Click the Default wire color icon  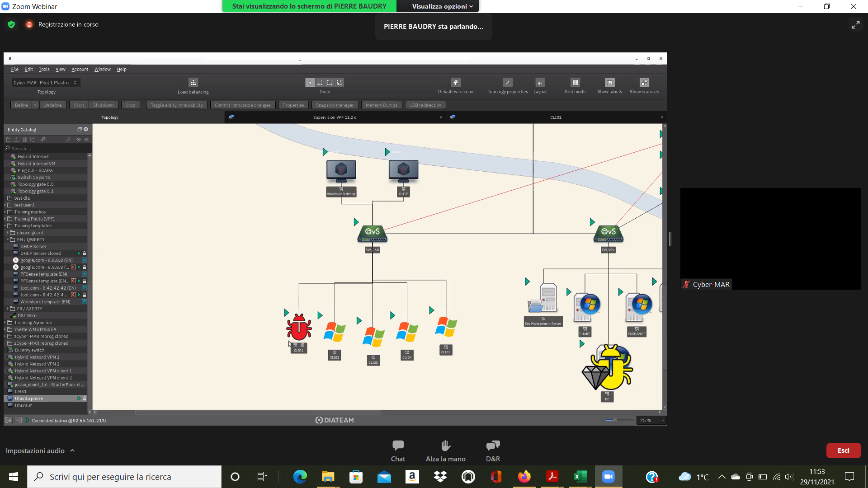pos(456,83)
